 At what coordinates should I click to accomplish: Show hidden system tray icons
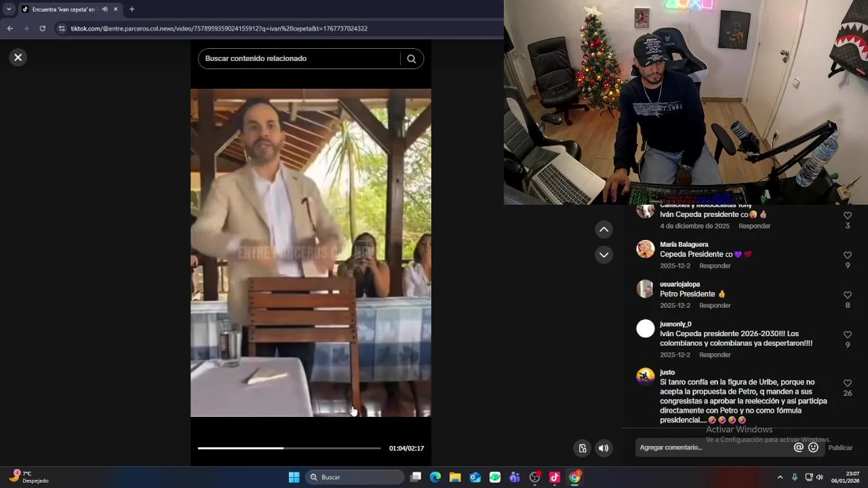pos(780,477)
